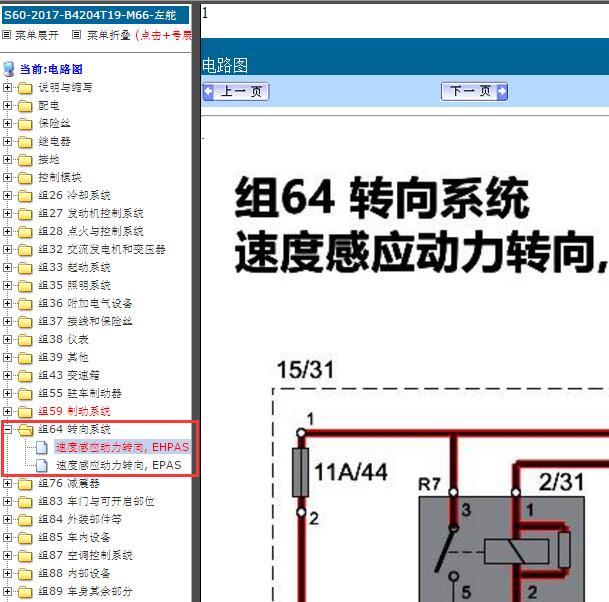Open 组89 车身其余部分 folder icon

point(25,592)
